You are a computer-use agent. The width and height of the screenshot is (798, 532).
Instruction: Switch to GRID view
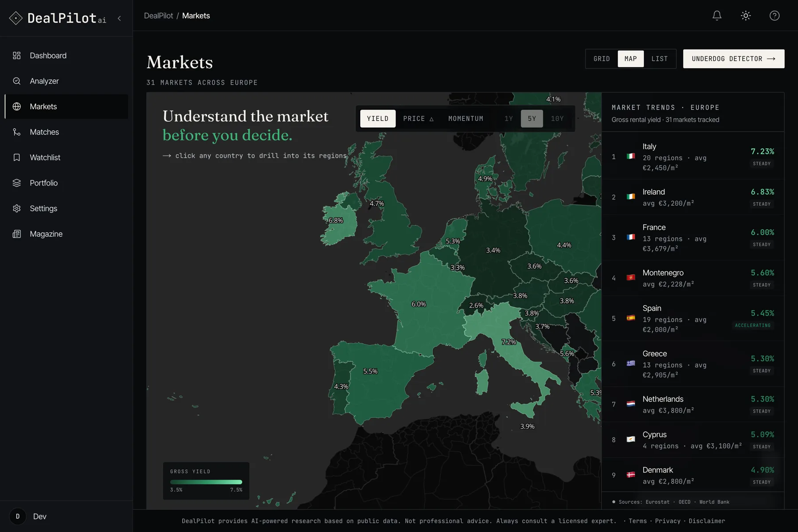point(602,59)
